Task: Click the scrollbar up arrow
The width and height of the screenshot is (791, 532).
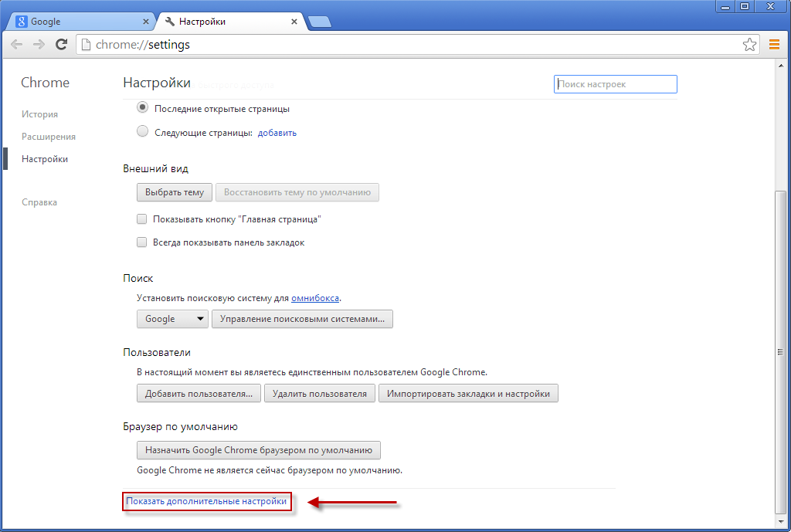Action: click(x=780, y=66)
